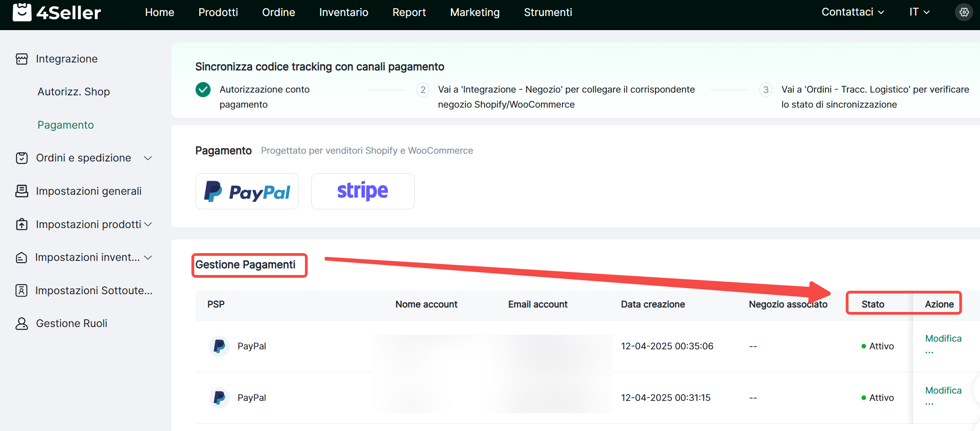This screenshot has height=431, width=980.
Task: Click the Integrazione store icon
Action: click(22, 59)
